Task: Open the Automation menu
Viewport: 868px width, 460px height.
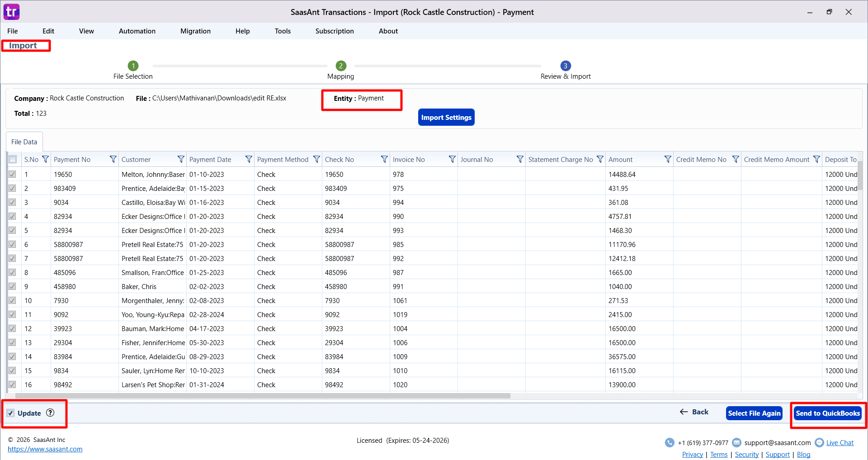Action: coord(137,31)
